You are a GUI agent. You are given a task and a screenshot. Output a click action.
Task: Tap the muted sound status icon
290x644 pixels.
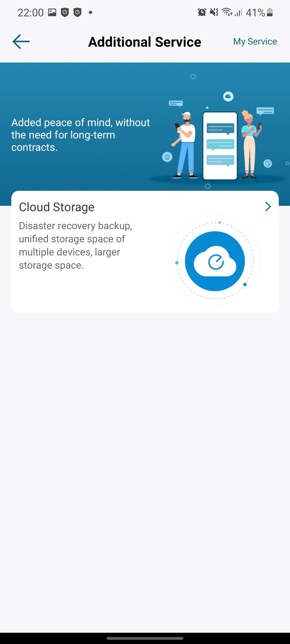click(x=214, y=12)
